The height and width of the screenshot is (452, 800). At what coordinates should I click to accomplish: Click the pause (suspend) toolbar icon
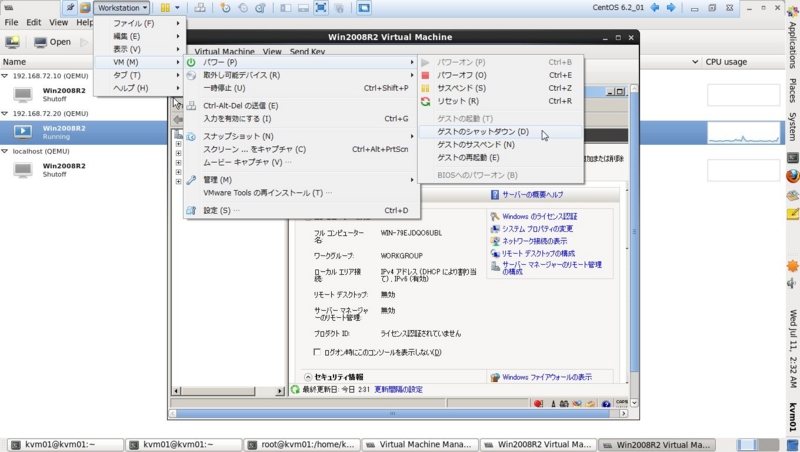click(x=165, y=8)
